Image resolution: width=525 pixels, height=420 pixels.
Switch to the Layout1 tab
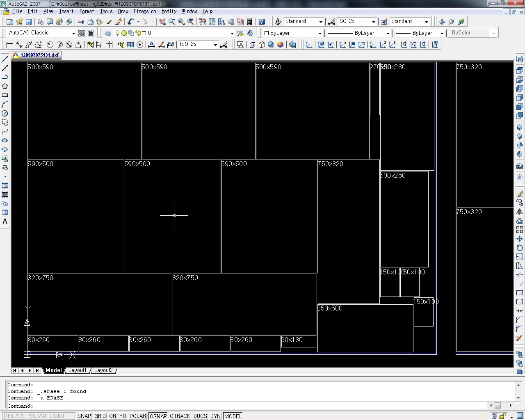pyautogui.click(x=78, y=370)
